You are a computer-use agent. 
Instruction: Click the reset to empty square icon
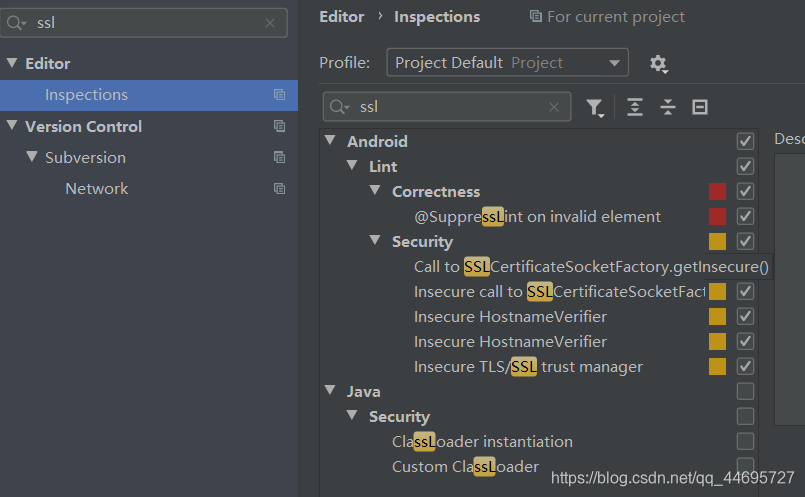tap(700, 107)
